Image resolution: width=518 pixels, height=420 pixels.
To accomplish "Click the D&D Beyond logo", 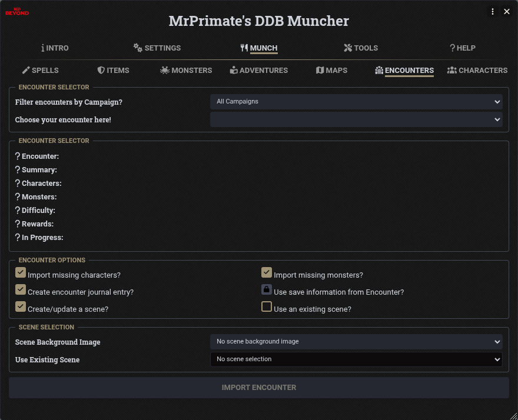I will pos(17,12).
